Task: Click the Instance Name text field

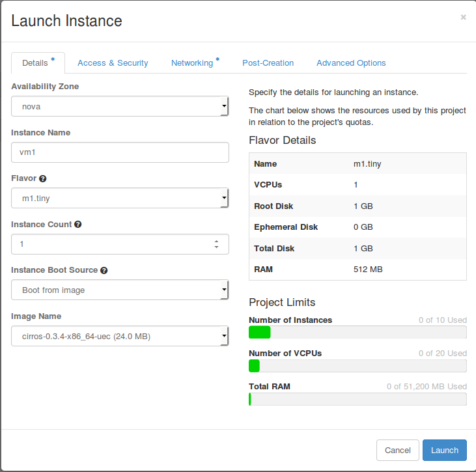Action: (x=120, y=152)
